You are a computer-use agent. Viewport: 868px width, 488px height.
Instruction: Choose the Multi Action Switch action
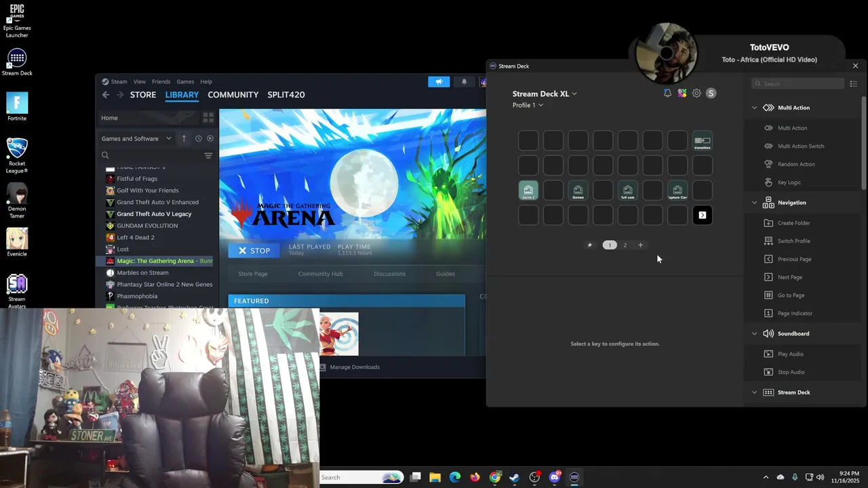pyautogui.click(x=801, y=146)
